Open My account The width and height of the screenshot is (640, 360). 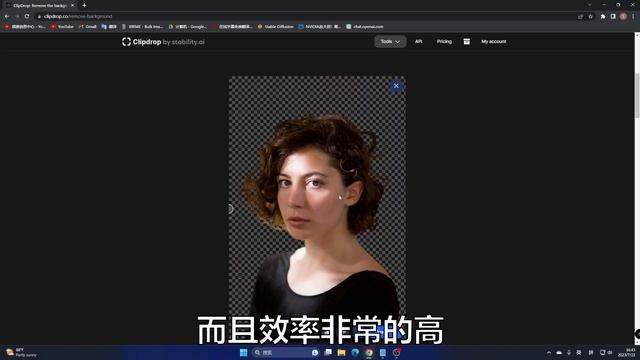pyautogui.click(x=493, y=42)
